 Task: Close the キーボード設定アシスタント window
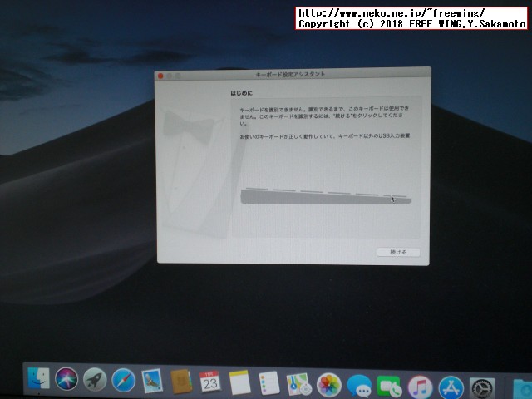click(x=160, y=76)
